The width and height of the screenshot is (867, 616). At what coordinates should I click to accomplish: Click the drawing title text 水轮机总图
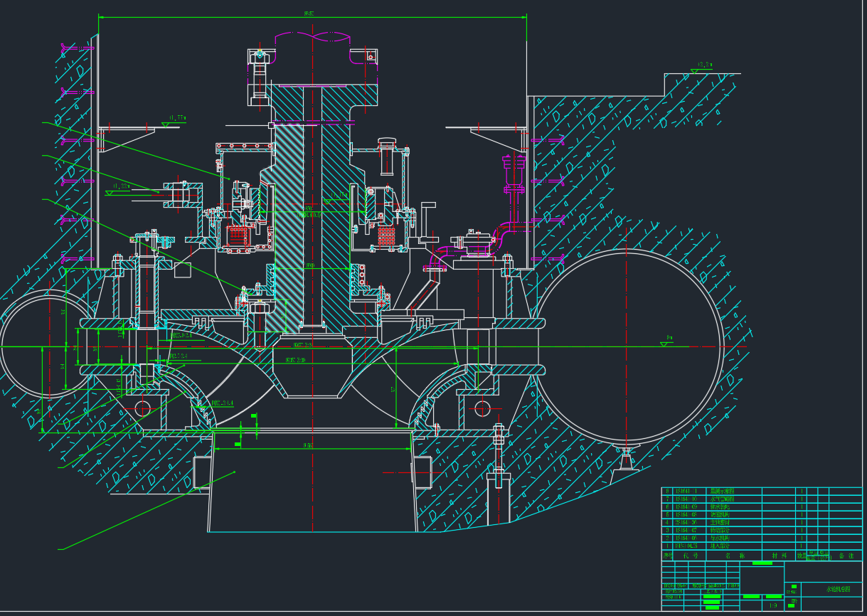[x=838, y=589]
